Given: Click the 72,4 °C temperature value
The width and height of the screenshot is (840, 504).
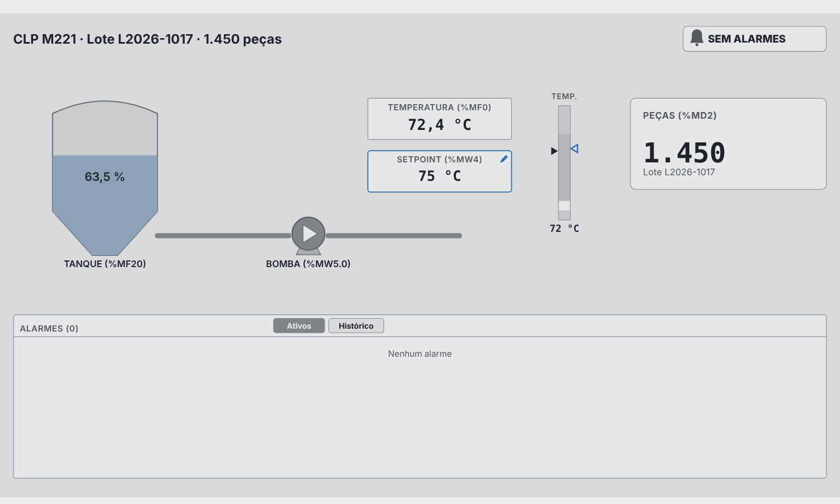Looking at the screenshot, I should (x=440, y=125).
